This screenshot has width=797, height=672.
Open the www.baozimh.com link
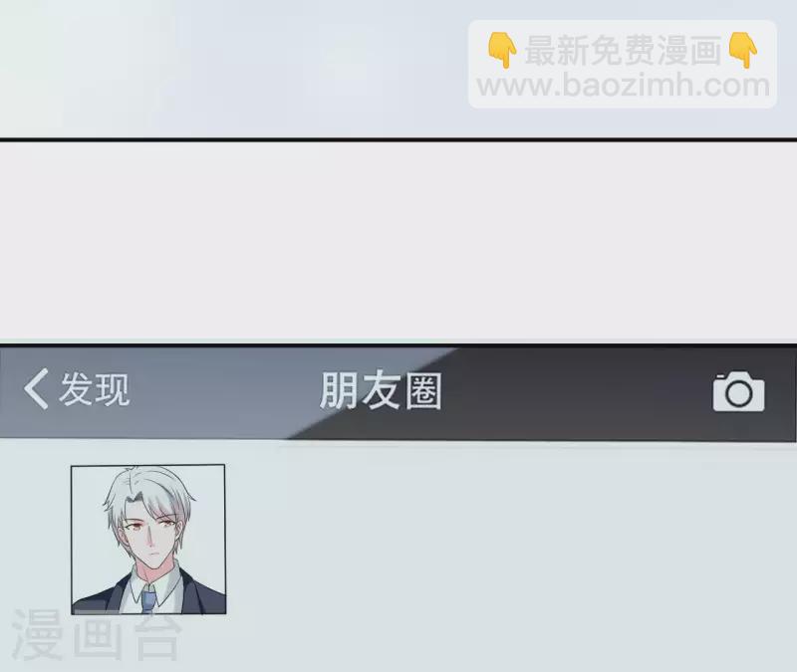point(624,85)
